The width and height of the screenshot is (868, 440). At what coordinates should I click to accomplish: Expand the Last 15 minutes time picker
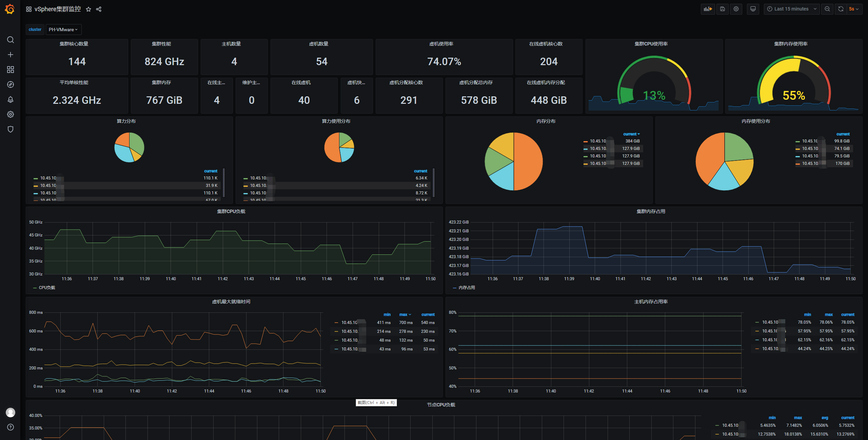(791, 9)
